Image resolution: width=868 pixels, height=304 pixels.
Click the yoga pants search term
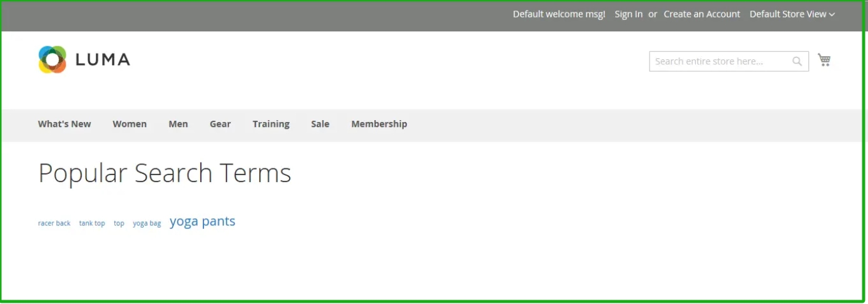(x=202, y=221)
